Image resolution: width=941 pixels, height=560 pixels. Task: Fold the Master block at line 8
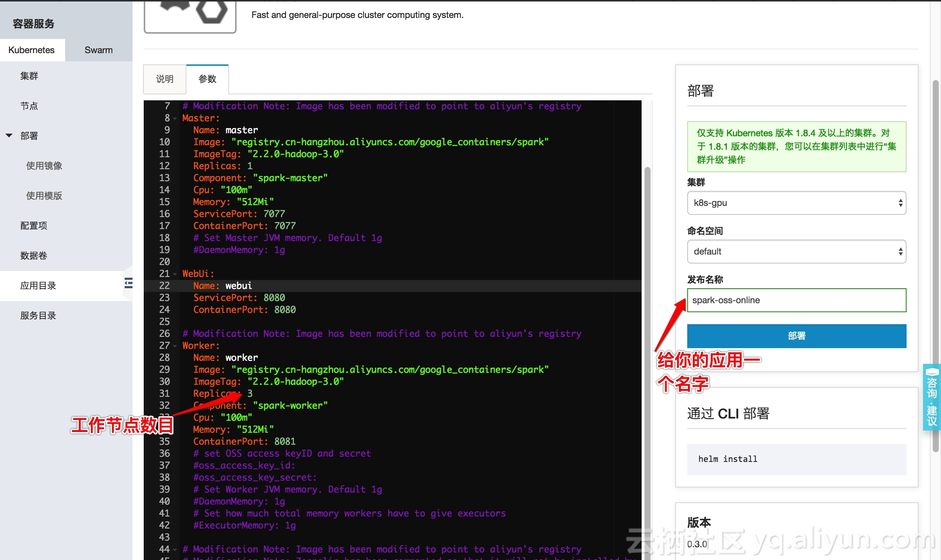175,119
